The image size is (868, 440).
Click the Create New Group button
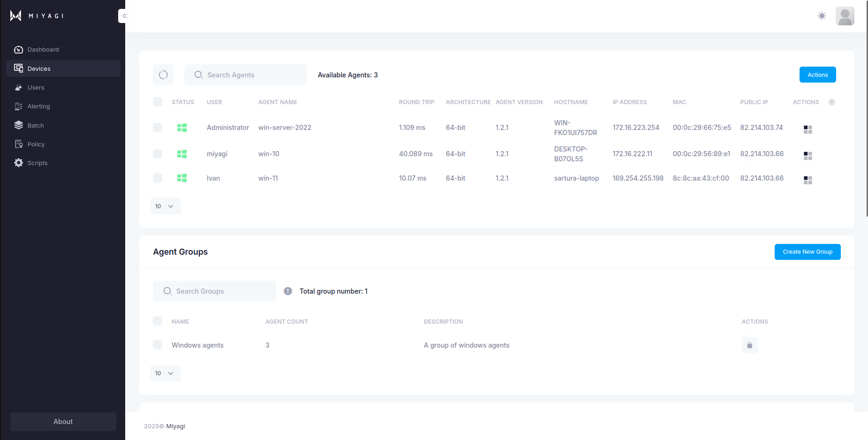click(x=807, y=252)
